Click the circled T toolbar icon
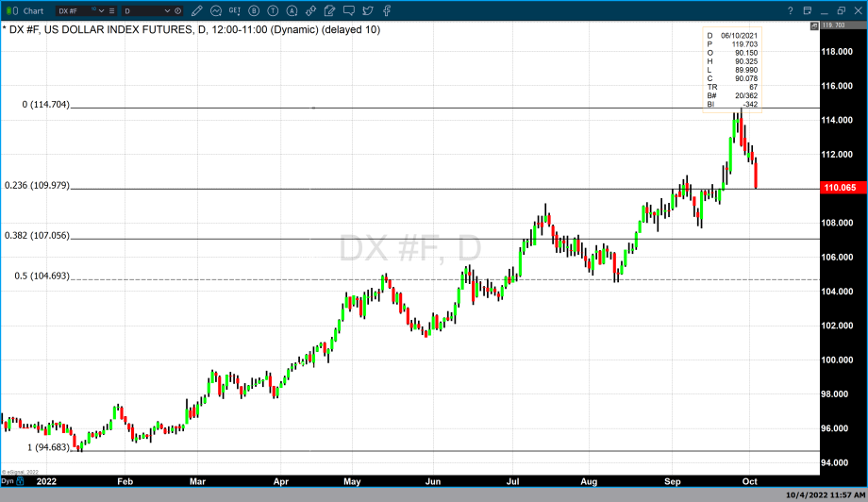This screenshot has height=502, width=868. point(273,10)
